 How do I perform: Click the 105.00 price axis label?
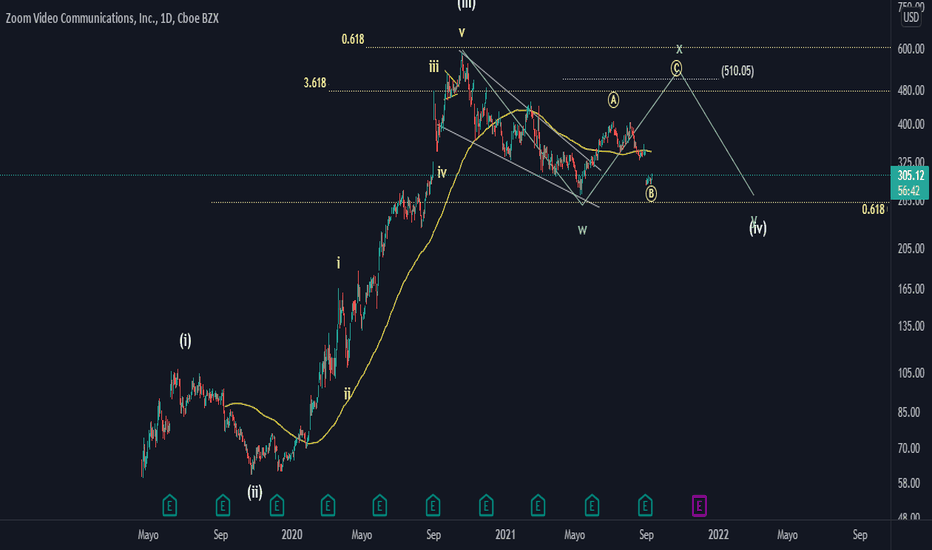911,373
